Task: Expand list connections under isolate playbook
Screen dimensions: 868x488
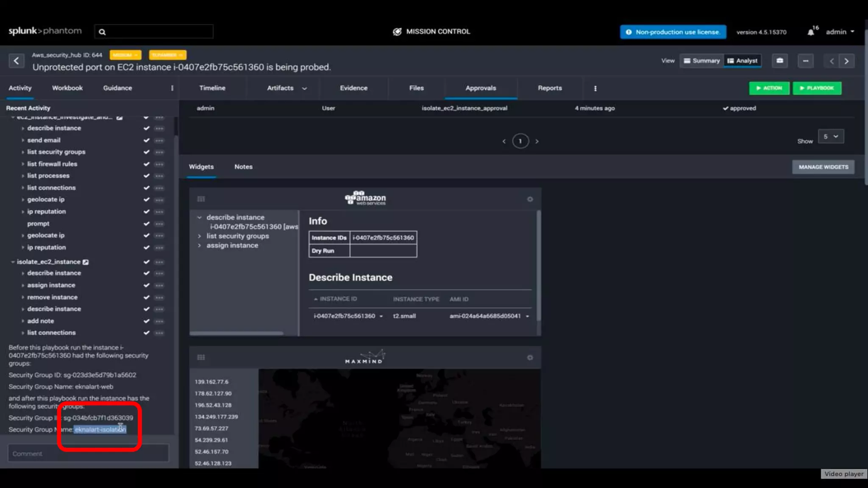Action: pyautogui.click(x=23, y=333)
